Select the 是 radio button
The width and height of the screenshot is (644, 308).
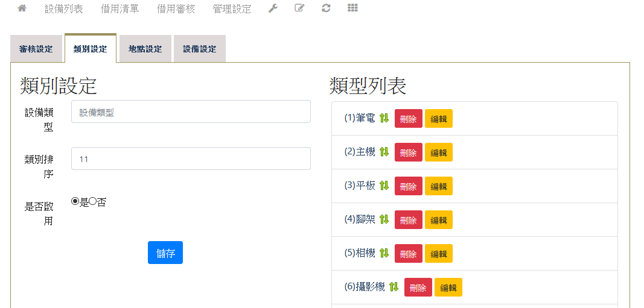coord(75,201)
